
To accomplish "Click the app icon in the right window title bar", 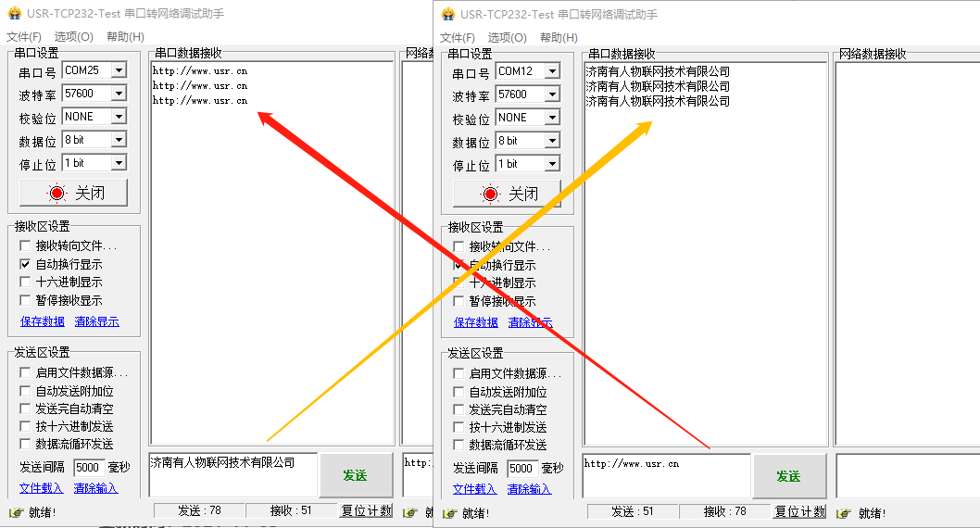I will [x=448, y=15].
